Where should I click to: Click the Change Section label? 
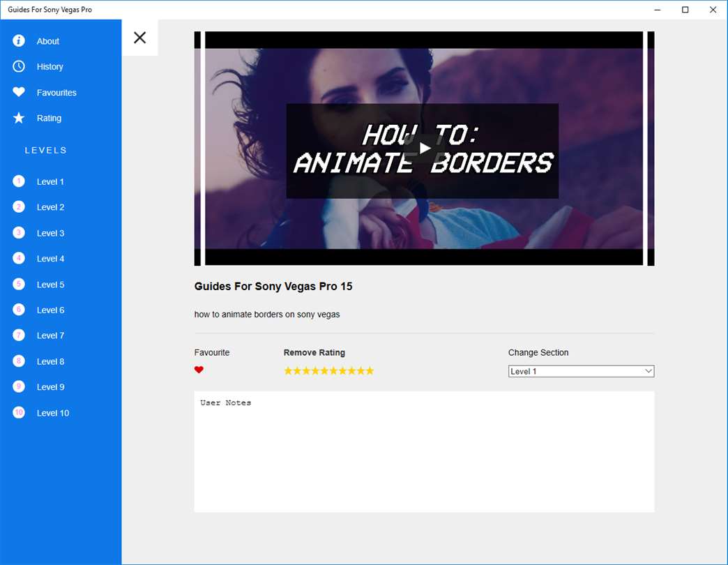(x=538, y=352)
